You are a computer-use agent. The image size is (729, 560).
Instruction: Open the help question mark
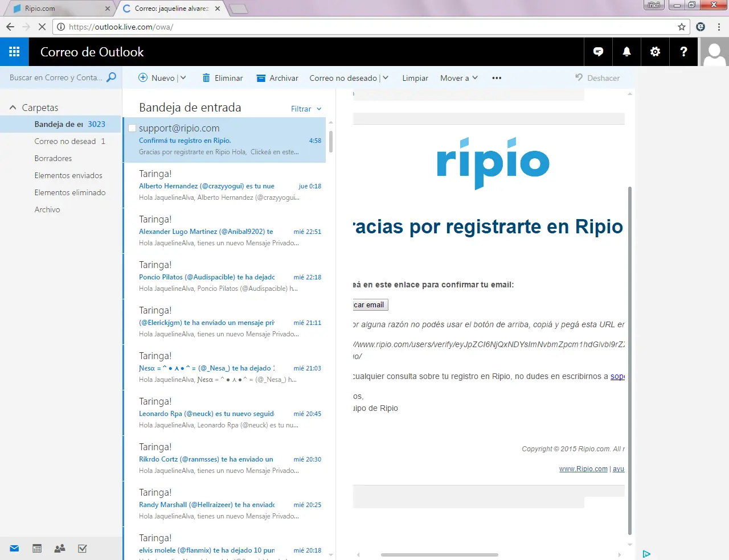(x=683, y=52)
